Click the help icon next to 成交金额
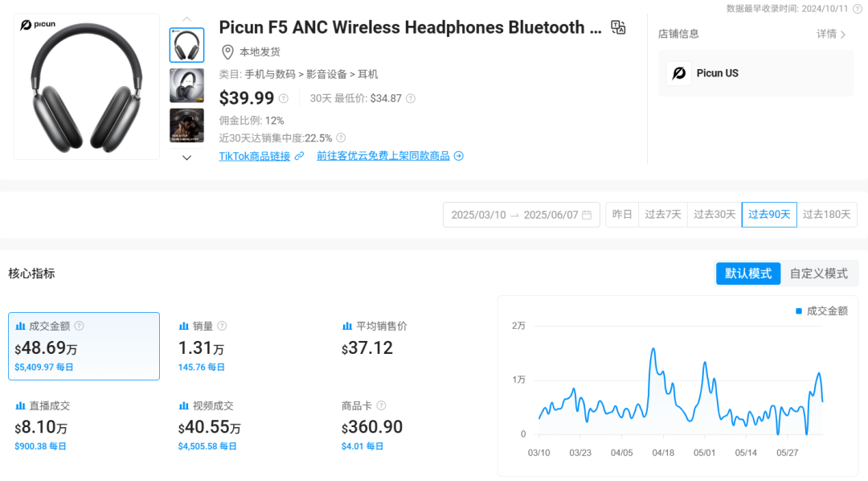This screenshot has height=481, width=868. point(79,326)
